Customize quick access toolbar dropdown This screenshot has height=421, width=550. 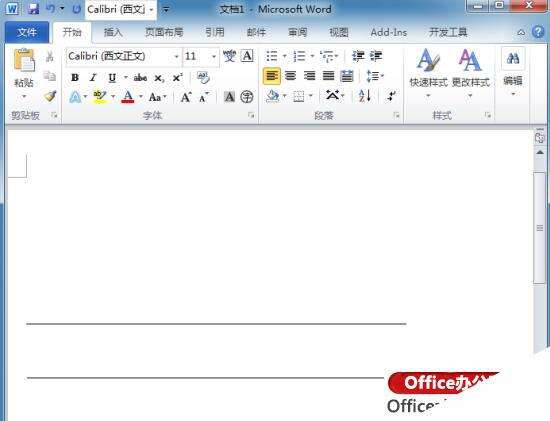(166, 9)
